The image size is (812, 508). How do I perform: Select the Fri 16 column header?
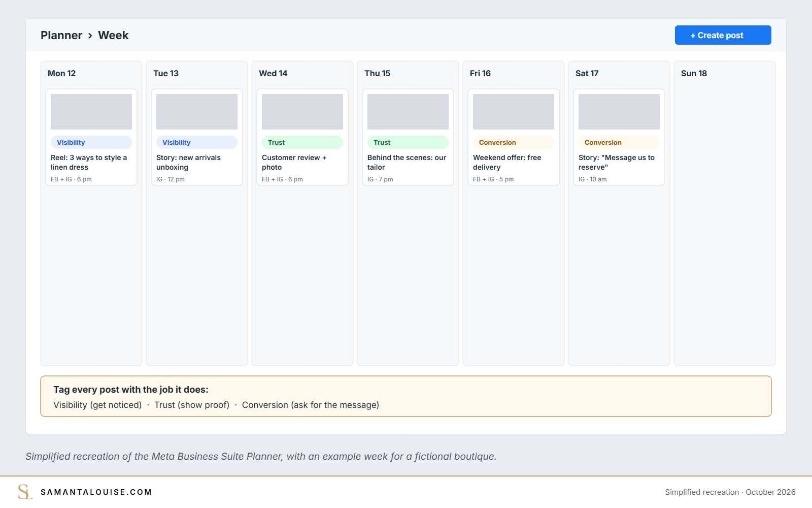(481, 73)
